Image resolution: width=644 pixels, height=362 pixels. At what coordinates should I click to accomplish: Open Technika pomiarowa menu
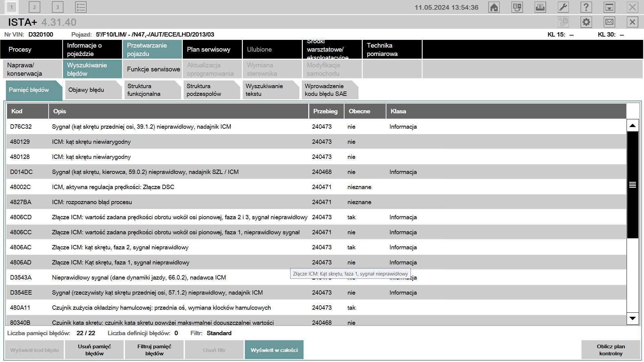click(x=392, y=49)
